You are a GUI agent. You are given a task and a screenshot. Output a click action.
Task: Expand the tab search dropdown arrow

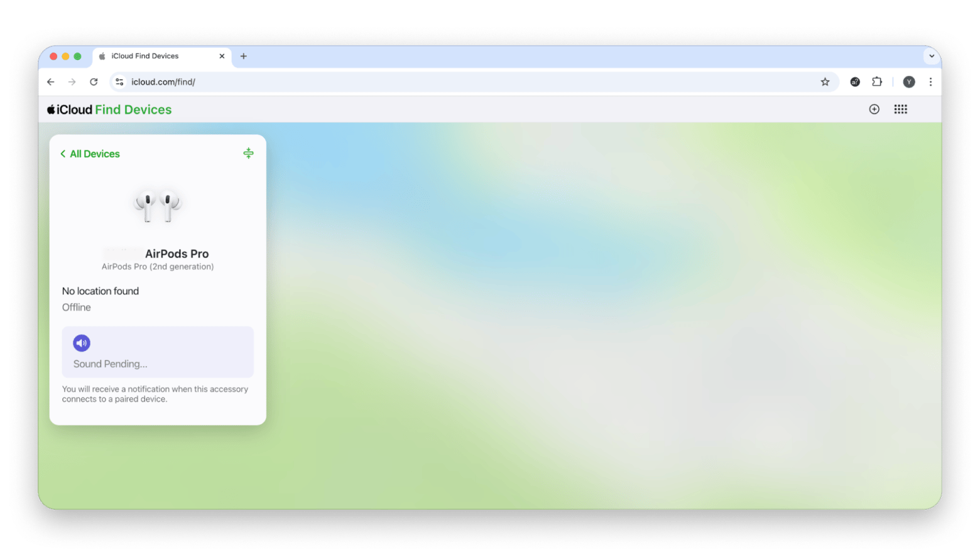click(x=931, y=56)
